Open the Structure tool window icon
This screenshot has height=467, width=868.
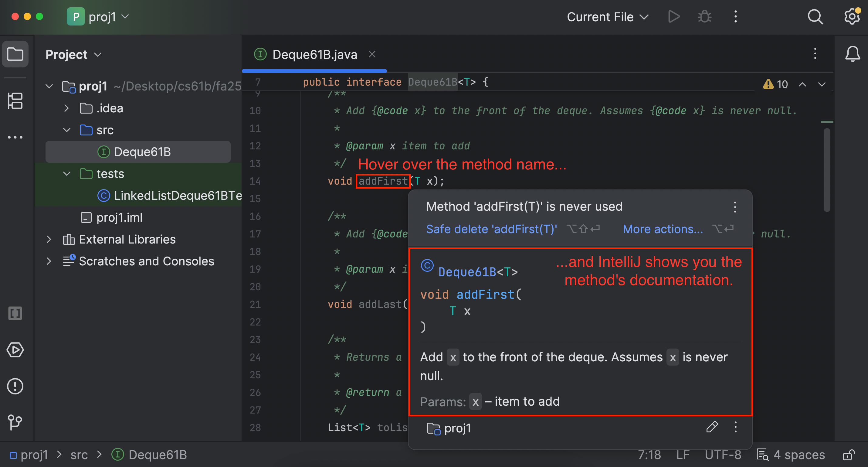tap(15, 101)
